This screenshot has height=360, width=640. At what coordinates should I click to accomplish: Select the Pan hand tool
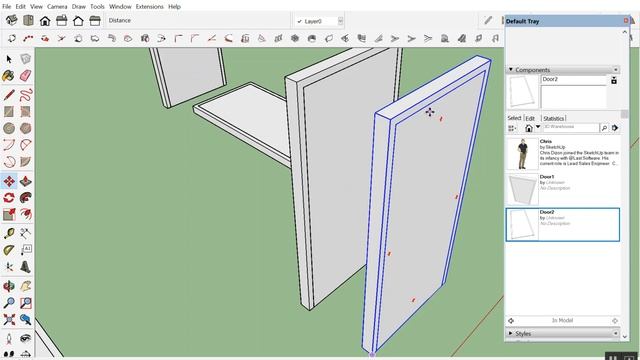pyautogui.click(x=26, y=286)
